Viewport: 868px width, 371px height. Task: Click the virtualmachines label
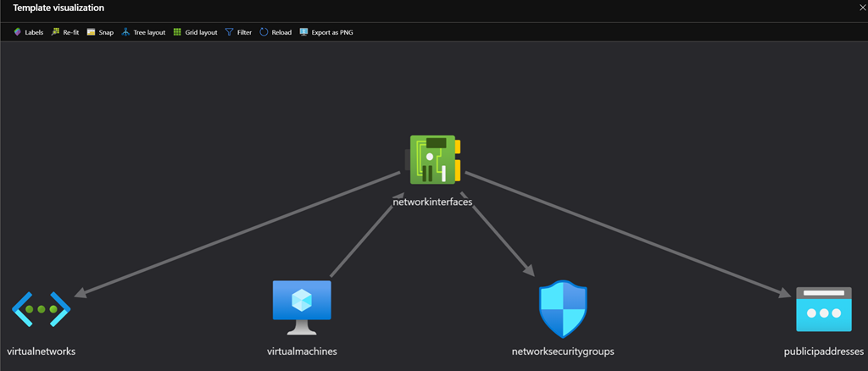click(303, 352)
